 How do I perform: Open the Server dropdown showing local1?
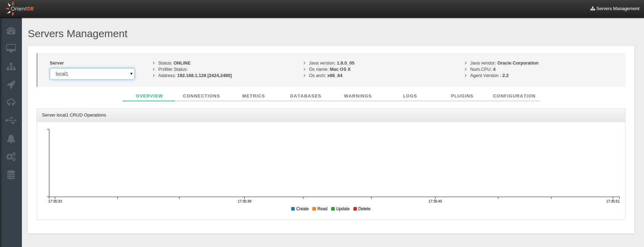tap(92, 74)
